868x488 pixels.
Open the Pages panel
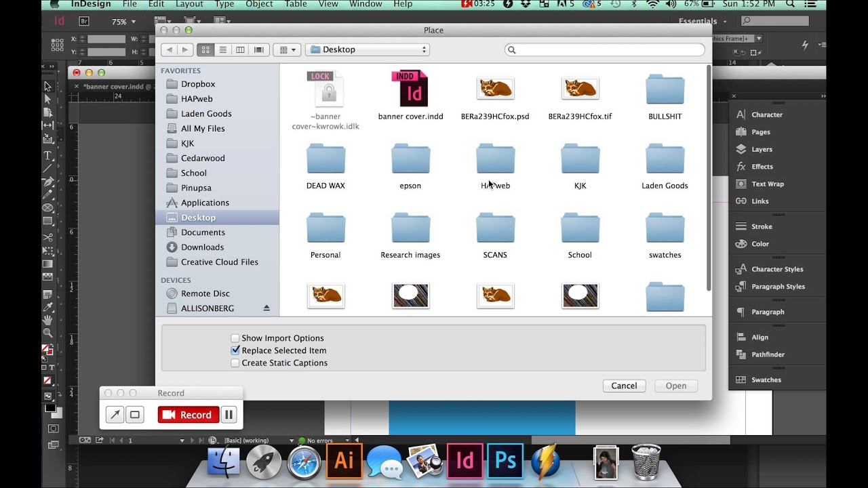(x=760, y=132)
